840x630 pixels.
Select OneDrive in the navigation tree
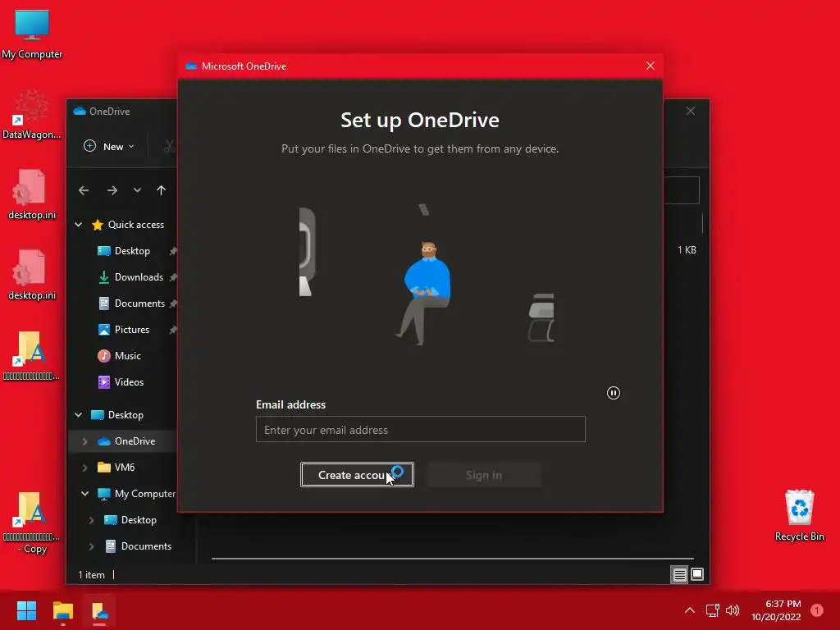point(135,441)
